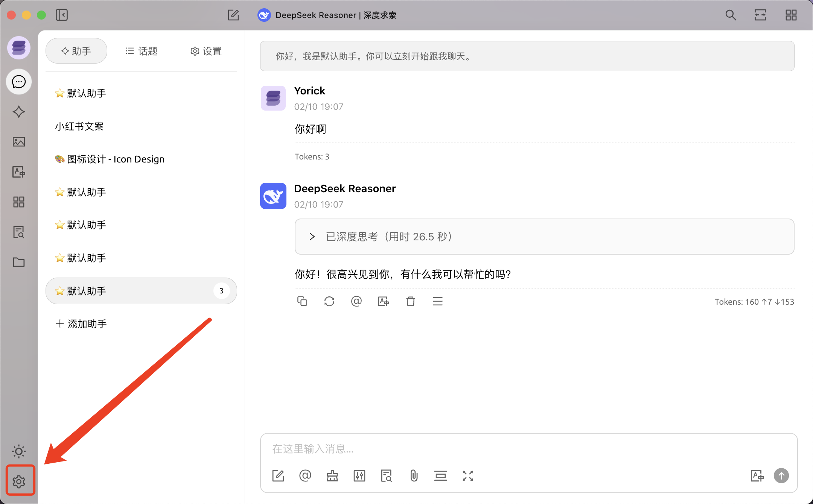
Task: Click the @ mention icon under reply
Action: pos(356,301)
